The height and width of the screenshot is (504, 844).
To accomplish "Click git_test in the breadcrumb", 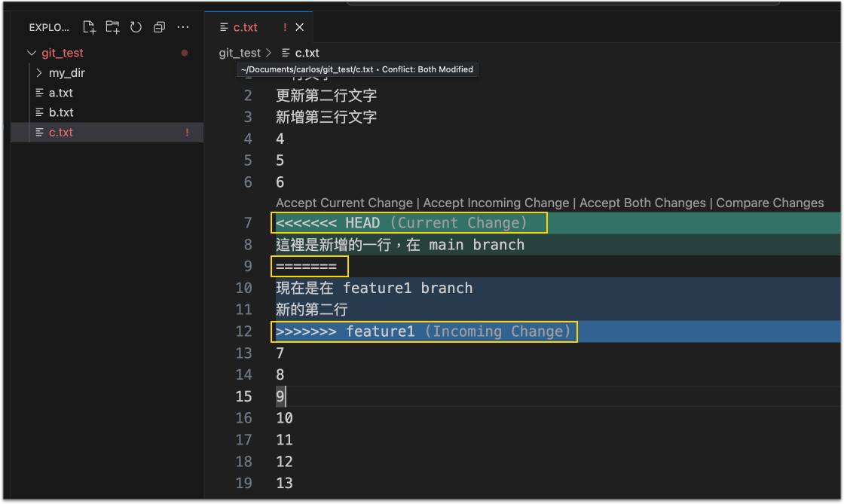I will [240, 53].
